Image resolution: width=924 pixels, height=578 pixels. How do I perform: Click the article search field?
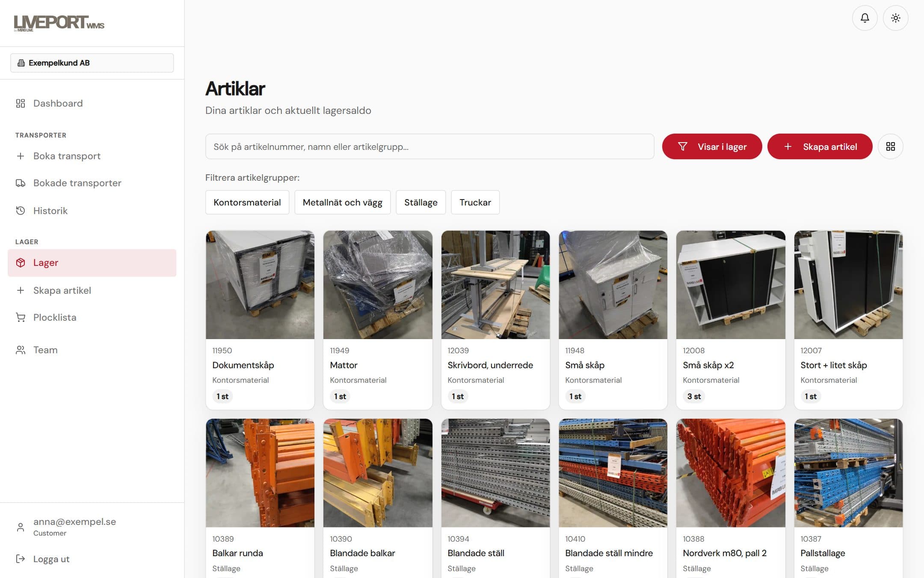tap(429, 146)
